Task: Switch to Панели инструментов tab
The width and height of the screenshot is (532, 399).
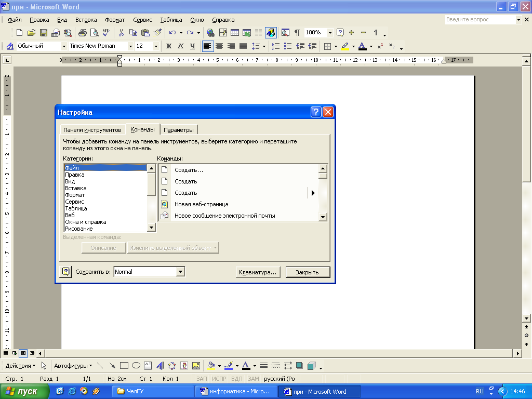Action: coord(92,130)
